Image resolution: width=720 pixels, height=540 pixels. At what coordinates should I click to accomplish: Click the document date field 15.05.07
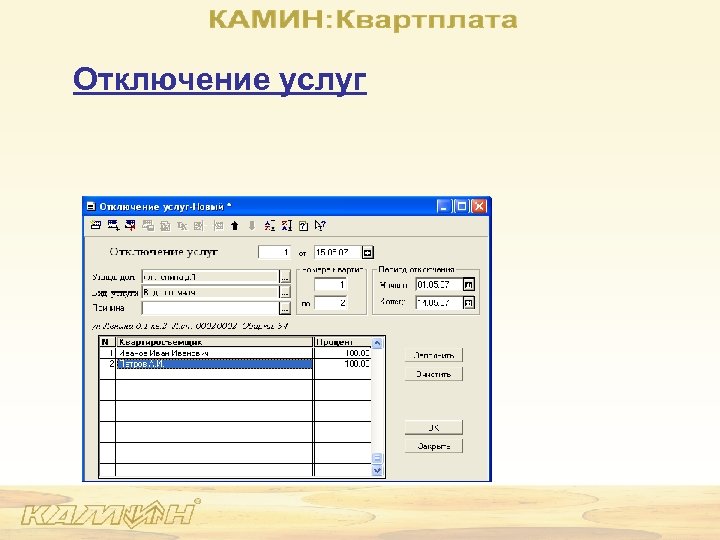pyautogui.click(x=338, y=252)
